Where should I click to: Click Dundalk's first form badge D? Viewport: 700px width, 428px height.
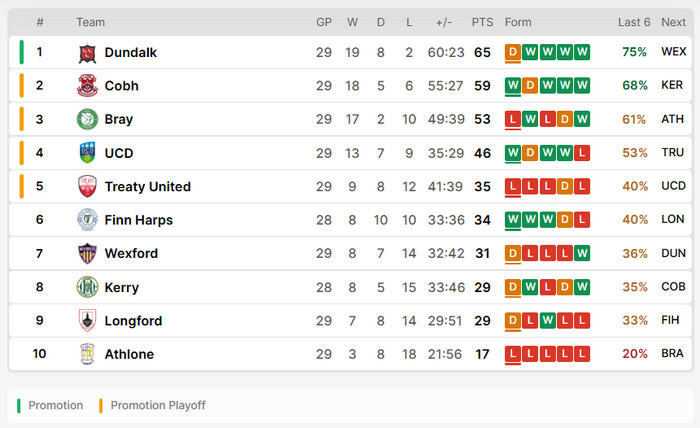tap(513, 52)
